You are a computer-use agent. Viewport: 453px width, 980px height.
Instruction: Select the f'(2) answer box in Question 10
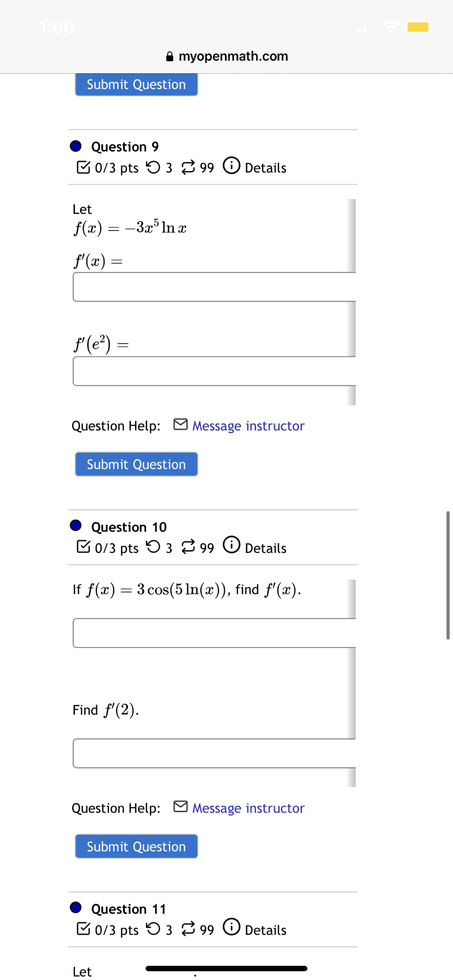(x=213, y=753)
